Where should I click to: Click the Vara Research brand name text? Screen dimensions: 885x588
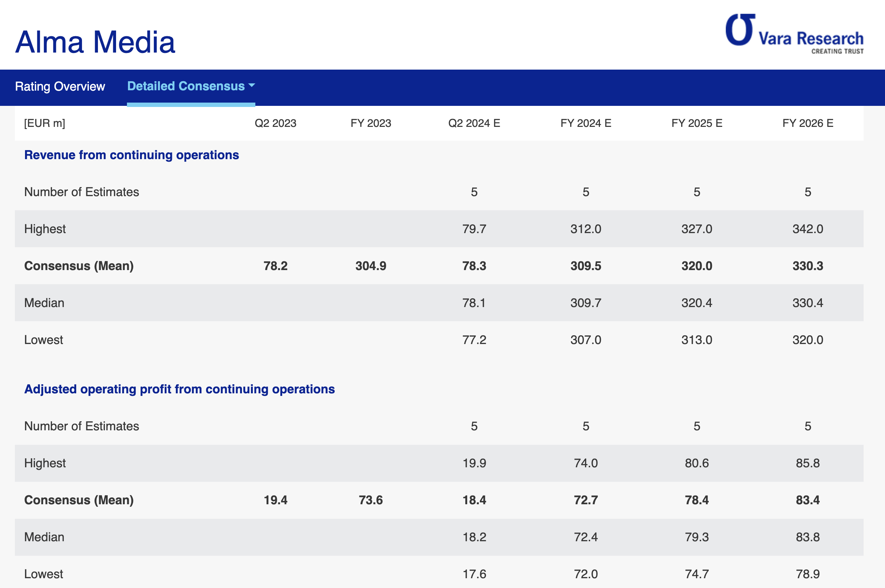pos(811,39)
